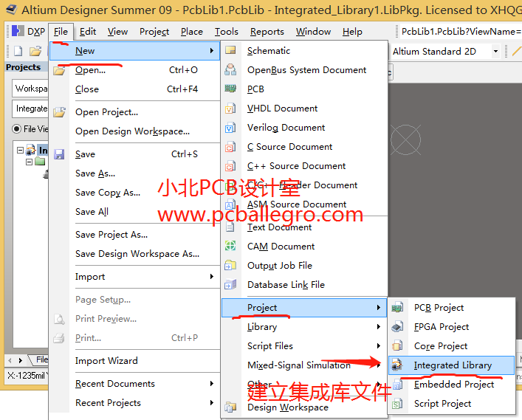Click the DXP logo icon
Viewport: 522px width, 420px height.
tap(18, 31)
